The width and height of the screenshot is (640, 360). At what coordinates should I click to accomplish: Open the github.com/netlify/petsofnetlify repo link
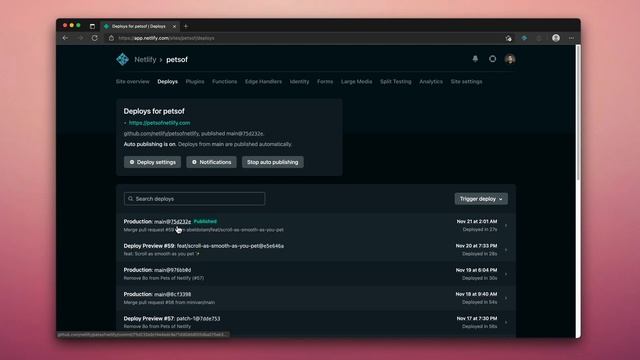161,133
